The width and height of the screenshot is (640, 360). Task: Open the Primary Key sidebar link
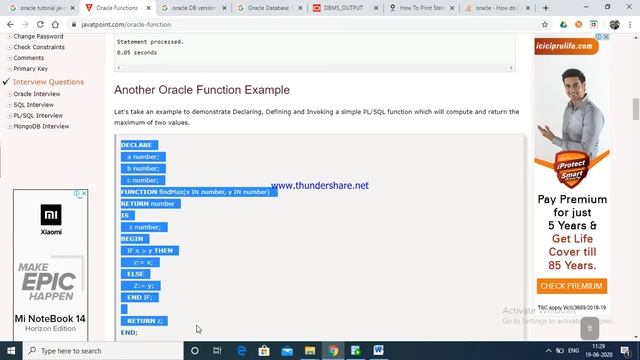coord(31,69)
